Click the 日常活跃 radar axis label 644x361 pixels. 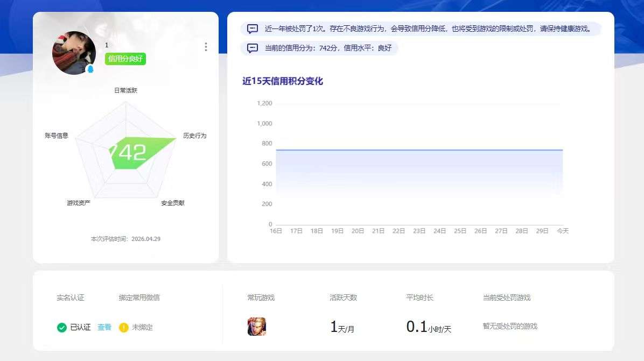point(125,90)
